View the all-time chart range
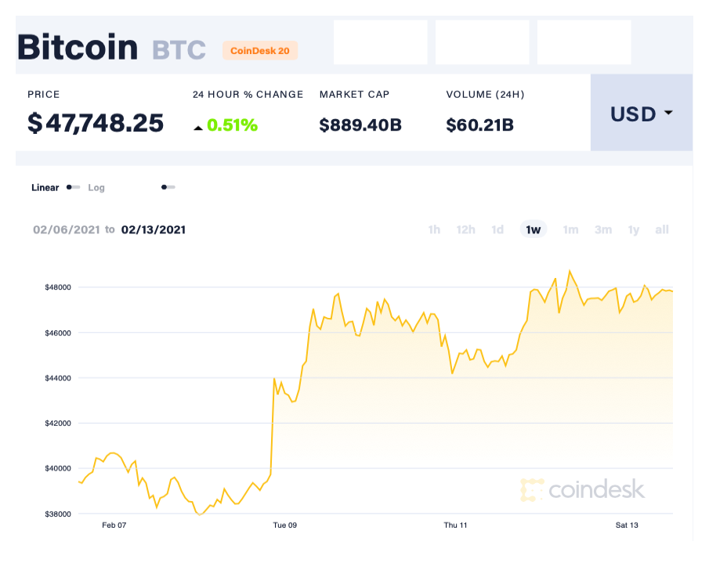The image size is (709, 588). tap(662, 229)
